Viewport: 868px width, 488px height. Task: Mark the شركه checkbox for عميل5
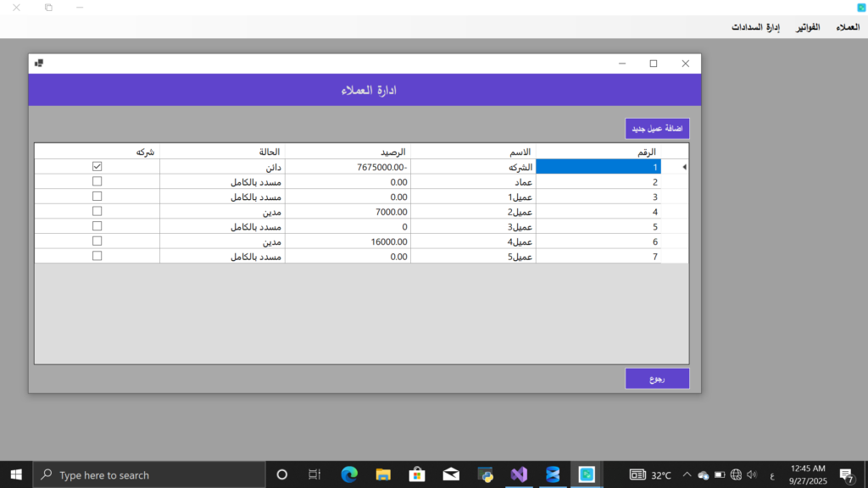97,256
